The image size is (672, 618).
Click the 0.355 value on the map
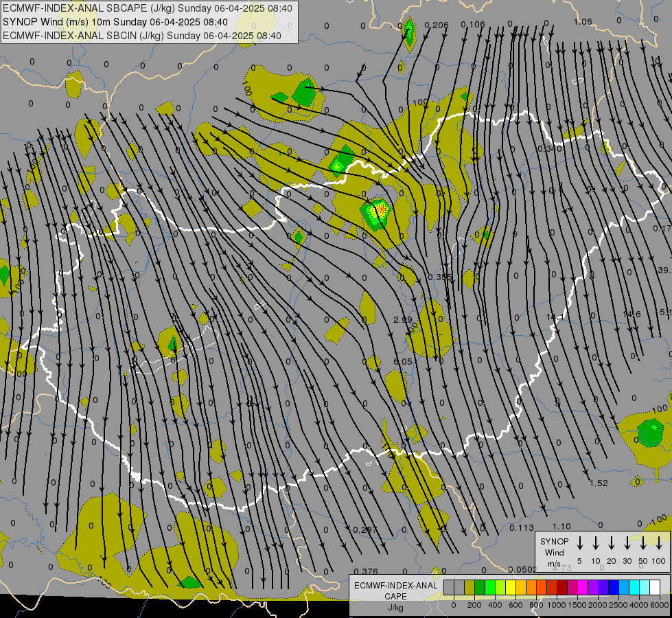click(440, 277)
